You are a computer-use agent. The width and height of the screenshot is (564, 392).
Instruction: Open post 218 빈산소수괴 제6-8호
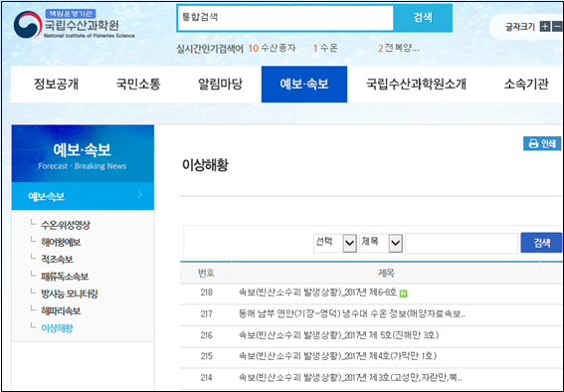[x=317, y=293]
